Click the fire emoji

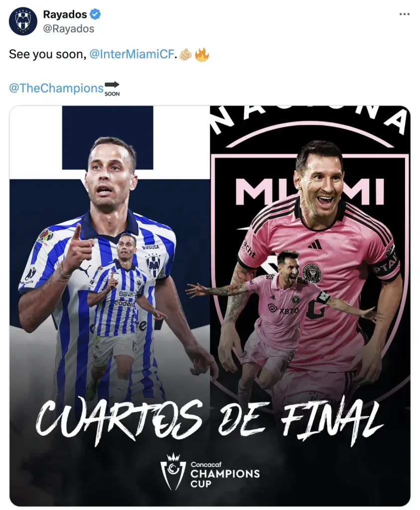202,54
